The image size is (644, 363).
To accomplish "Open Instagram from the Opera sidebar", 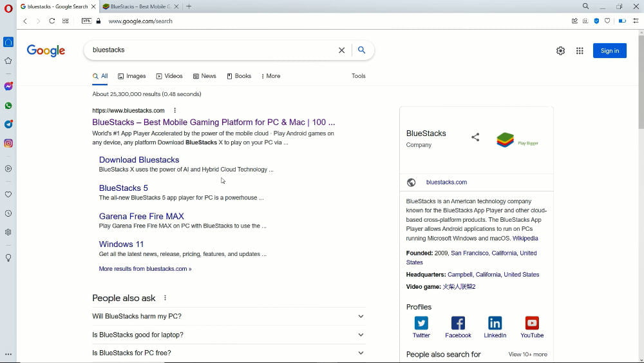I will click(x=8, y=143).
